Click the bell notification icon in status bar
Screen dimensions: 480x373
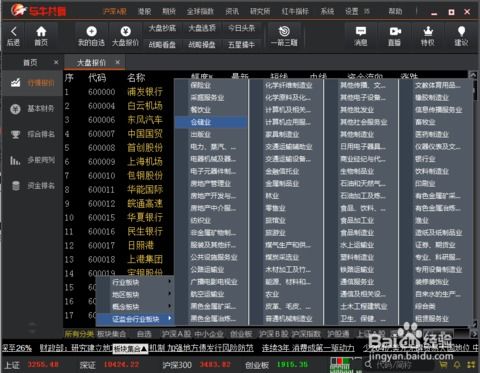(x=457, y=365)
